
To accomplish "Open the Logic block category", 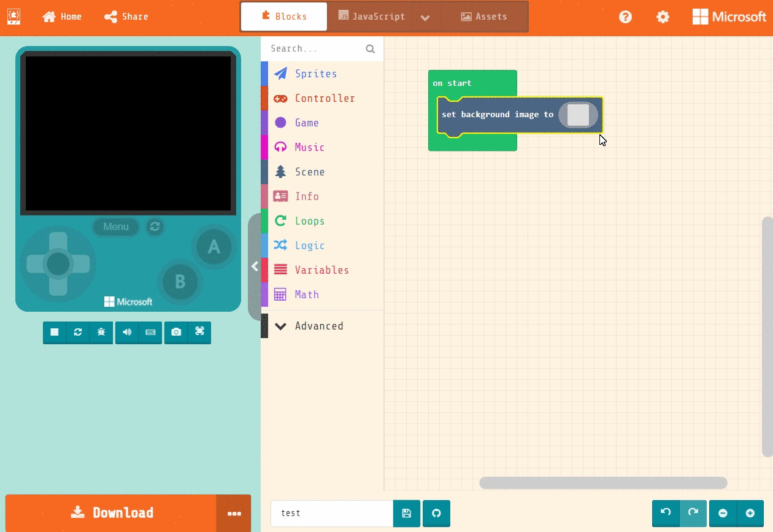I will 322,245.
